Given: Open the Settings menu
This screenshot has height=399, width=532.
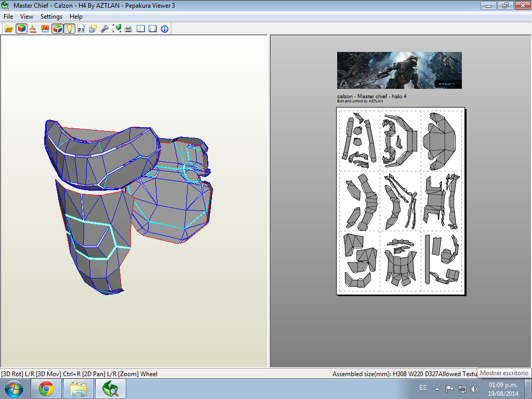Looking at the screenshot, I should tap(51, 17).
